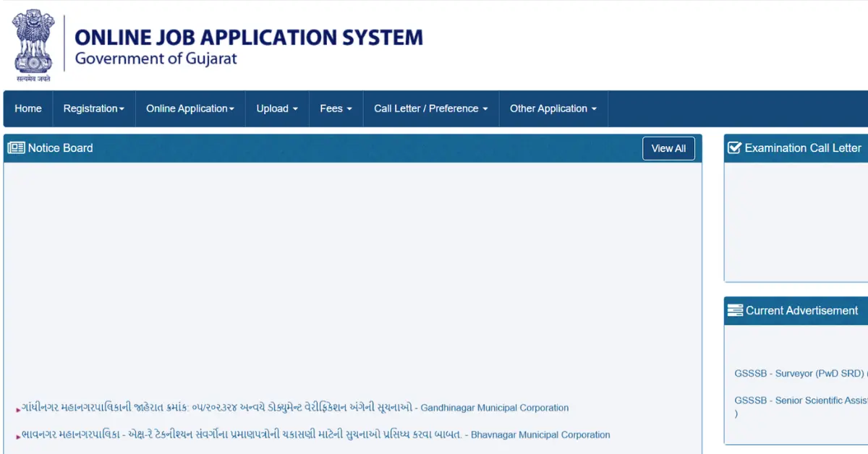Open the Bhavnagar Municipal Corporation notice link
The width and height of the screenshot is (868, 454).
click(316, 434)
